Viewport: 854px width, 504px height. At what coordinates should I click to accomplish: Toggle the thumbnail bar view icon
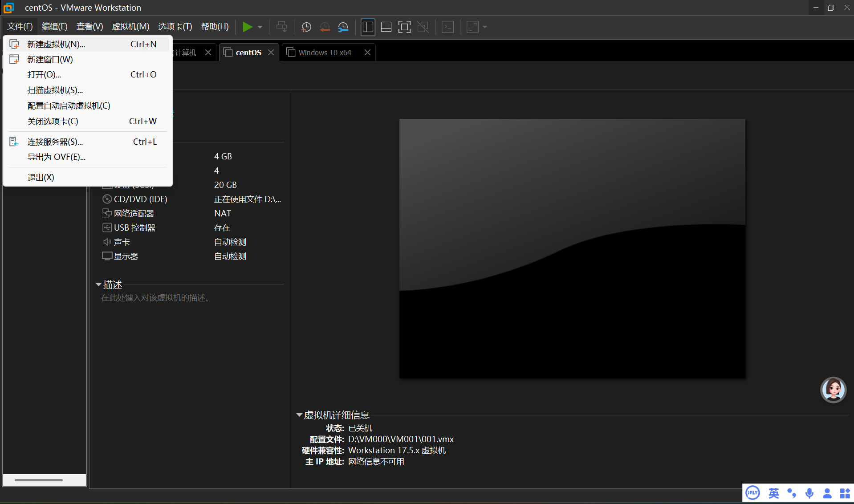point(386,27)
